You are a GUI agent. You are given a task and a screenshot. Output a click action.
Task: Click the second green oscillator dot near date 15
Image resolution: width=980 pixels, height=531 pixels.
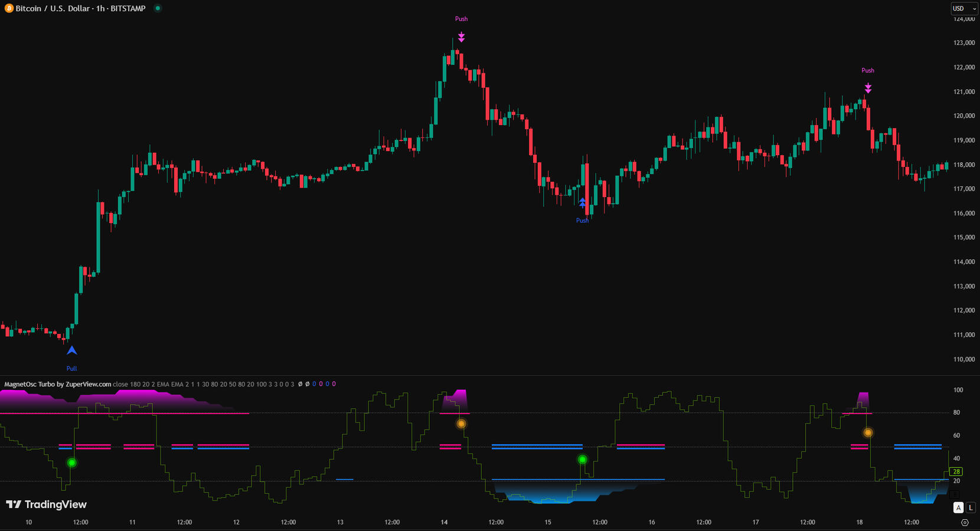582,460
